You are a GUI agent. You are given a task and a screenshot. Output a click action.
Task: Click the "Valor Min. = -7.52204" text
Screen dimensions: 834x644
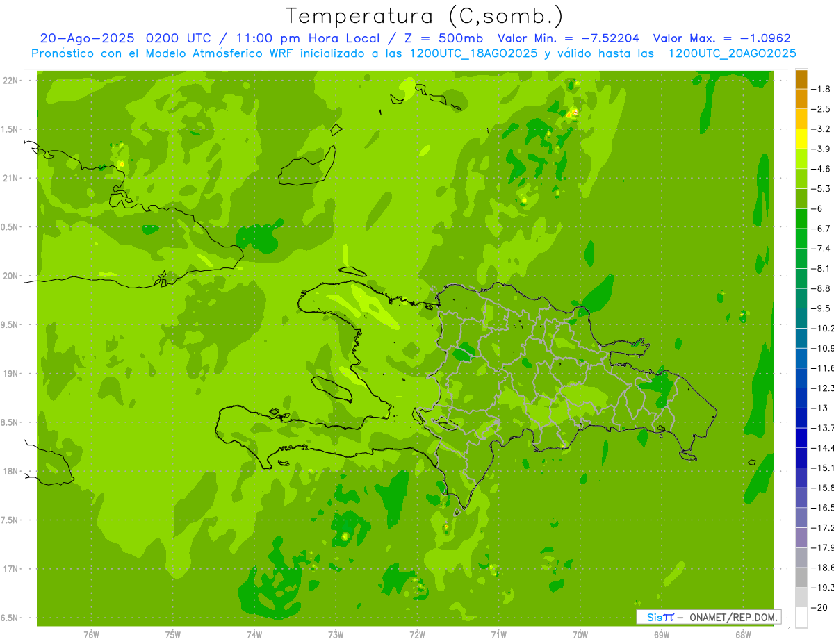569,38
